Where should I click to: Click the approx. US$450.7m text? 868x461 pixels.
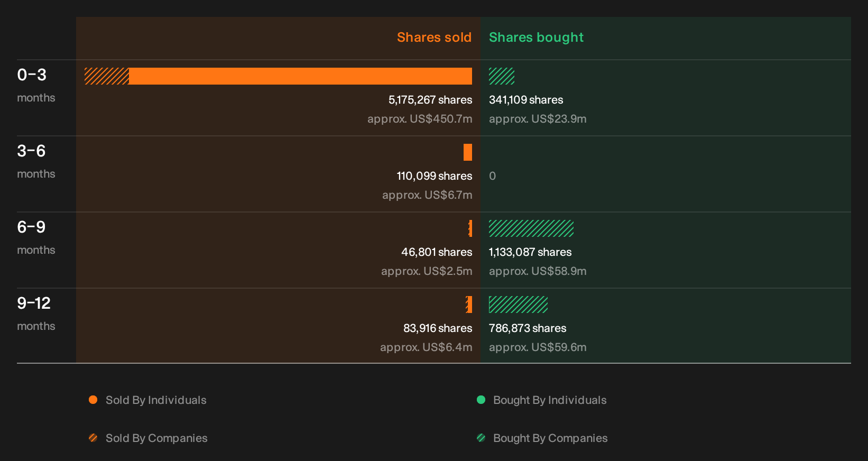tap(420, 119)
